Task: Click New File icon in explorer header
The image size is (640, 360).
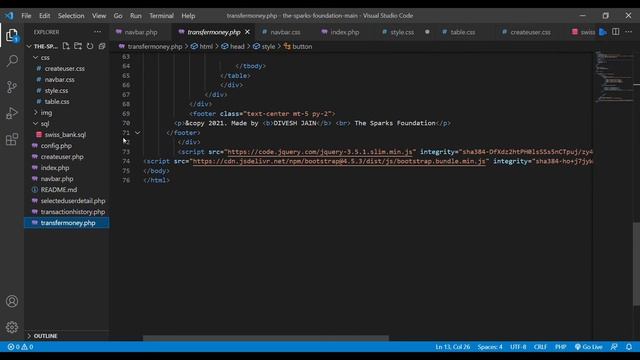Action: pyautogui.click(x=66, y=46)
